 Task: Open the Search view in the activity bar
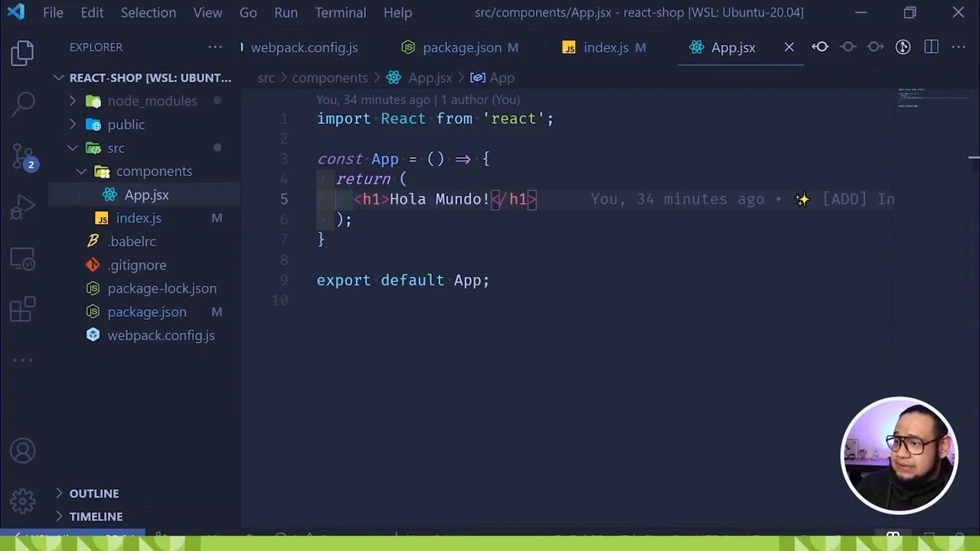point(22,103)
